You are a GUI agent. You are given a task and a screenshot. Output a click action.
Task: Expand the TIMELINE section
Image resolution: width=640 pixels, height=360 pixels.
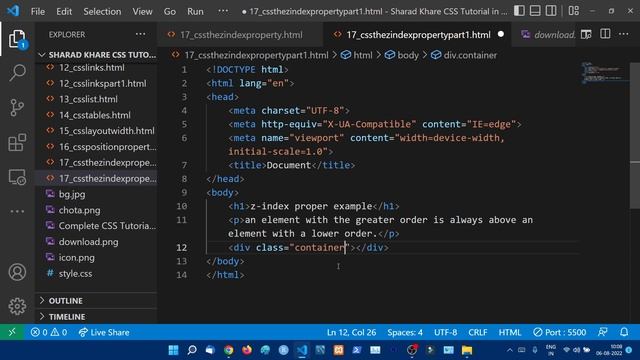(x=96, y=317)
